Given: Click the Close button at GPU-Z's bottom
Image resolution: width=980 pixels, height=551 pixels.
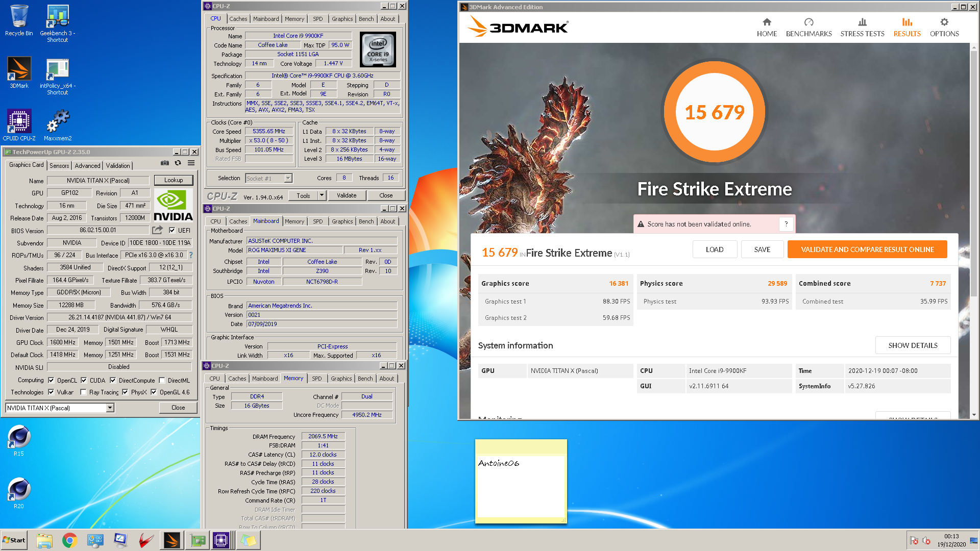Looking at the screenshot, I should tap(178, 408).
